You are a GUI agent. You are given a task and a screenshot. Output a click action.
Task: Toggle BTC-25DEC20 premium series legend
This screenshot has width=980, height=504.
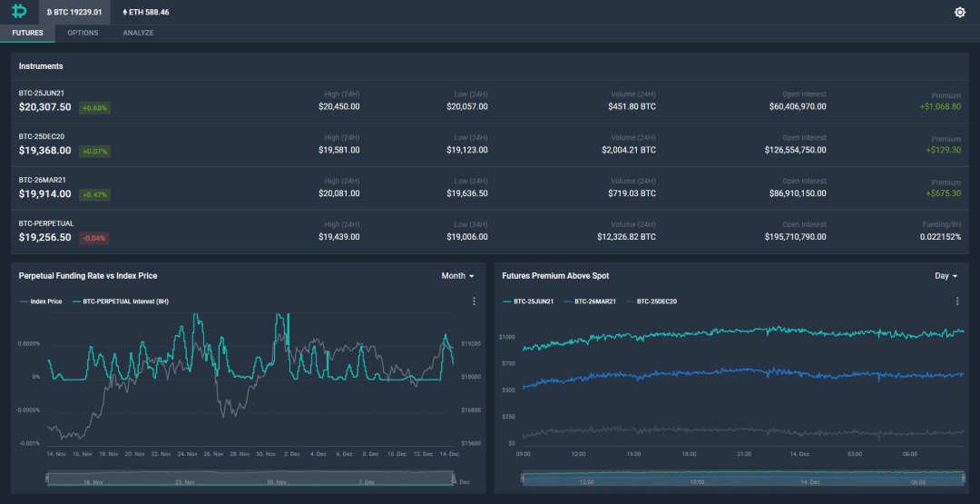click(652, 301)
